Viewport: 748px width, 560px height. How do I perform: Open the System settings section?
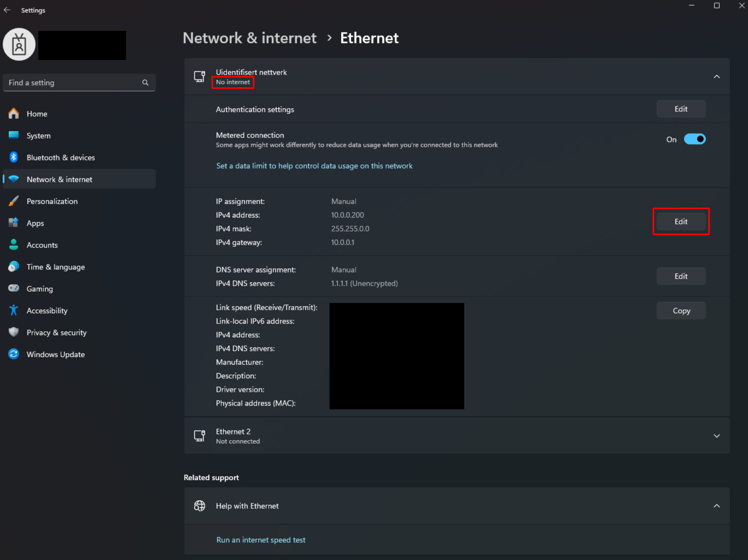39,136
